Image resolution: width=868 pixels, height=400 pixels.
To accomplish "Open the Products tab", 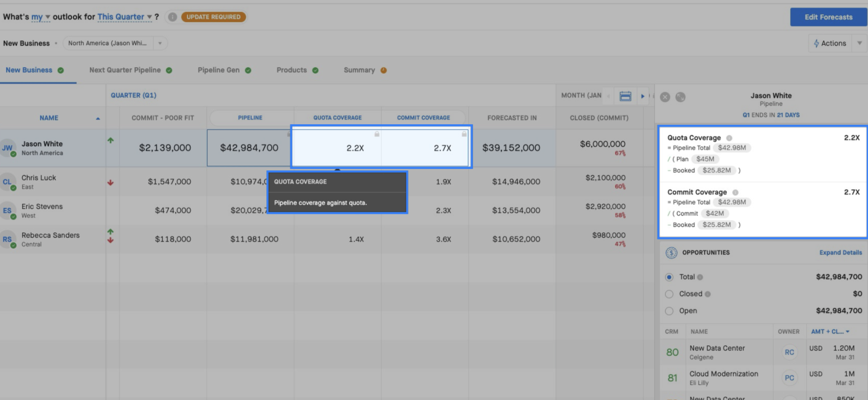I will click(x=297, y=70).
